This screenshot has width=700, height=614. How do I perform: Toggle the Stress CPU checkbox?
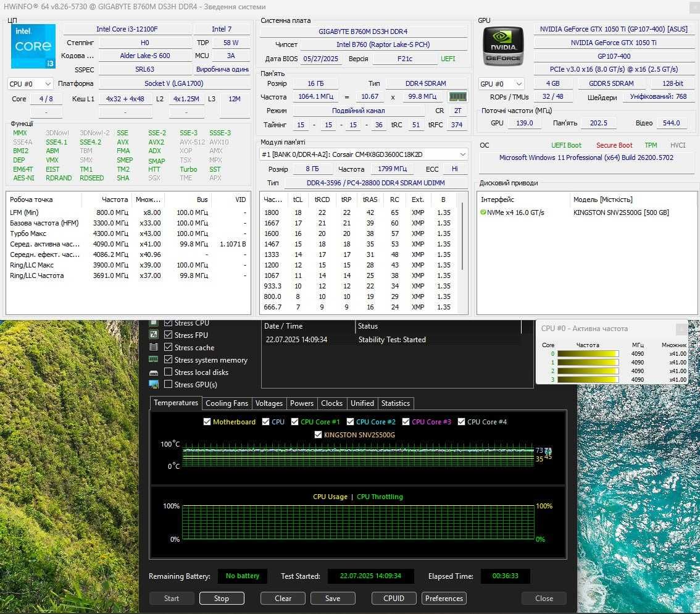169,322
